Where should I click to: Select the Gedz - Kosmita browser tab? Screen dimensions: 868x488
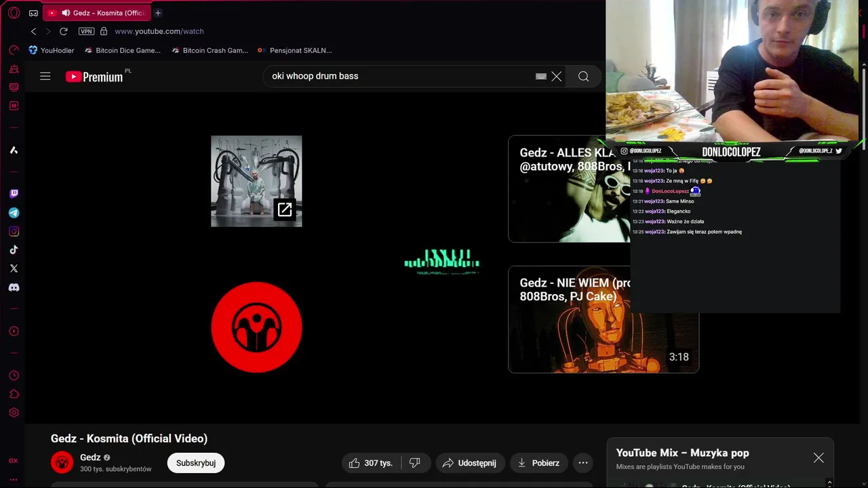(97, 13)
